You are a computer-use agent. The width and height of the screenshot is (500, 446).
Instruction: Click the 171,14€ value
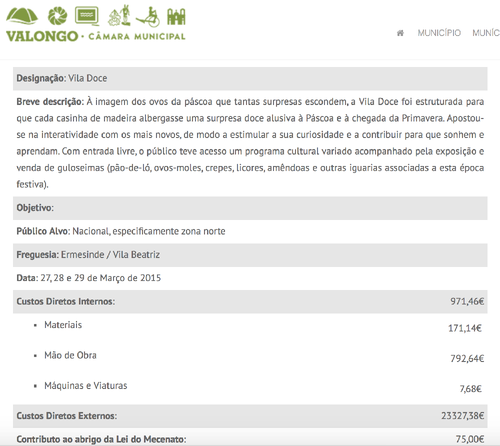(x=465, y=329)
